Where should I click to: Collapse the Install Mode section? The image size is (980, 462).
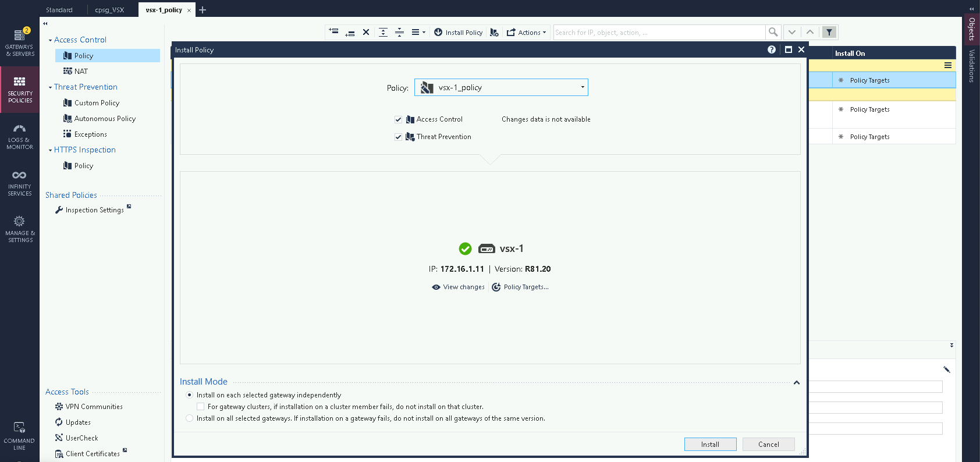tap(797, 382)
